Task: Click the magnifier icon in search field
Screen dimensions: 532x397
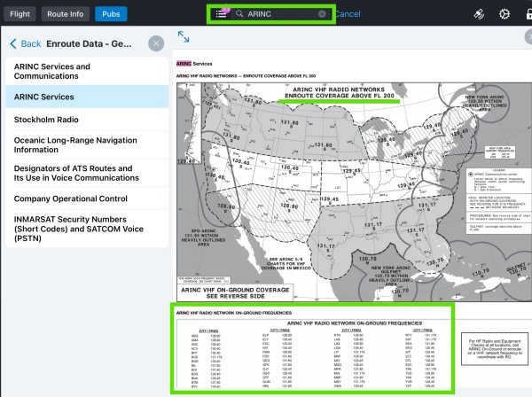Action: click(x=239, y=14)
